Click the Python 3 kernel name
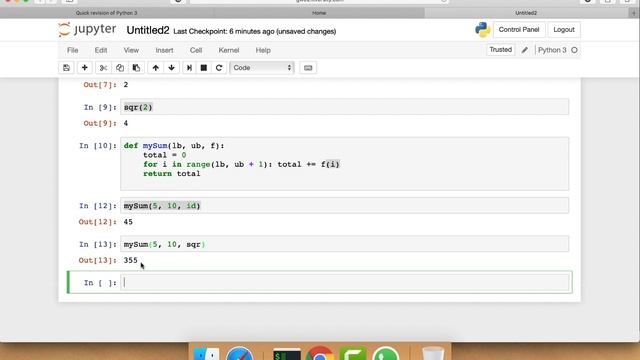This screenshot has width=640, height=360. pyautogui.click(x=552, y=50)
